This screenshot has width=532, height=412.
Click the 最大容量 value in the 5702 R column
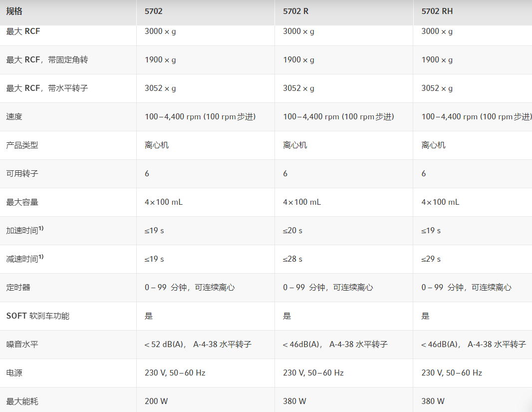tap(302, 202)
